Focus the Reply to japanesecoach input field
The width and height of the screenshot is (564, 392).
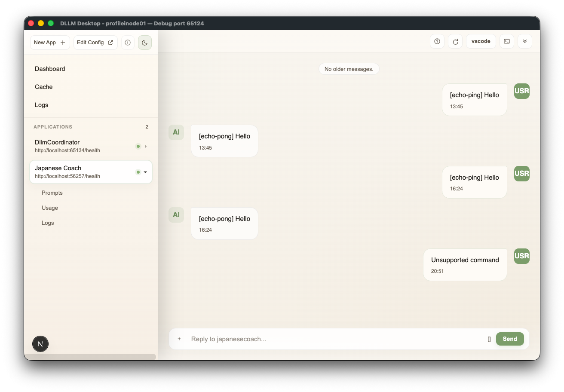point(335,339)
